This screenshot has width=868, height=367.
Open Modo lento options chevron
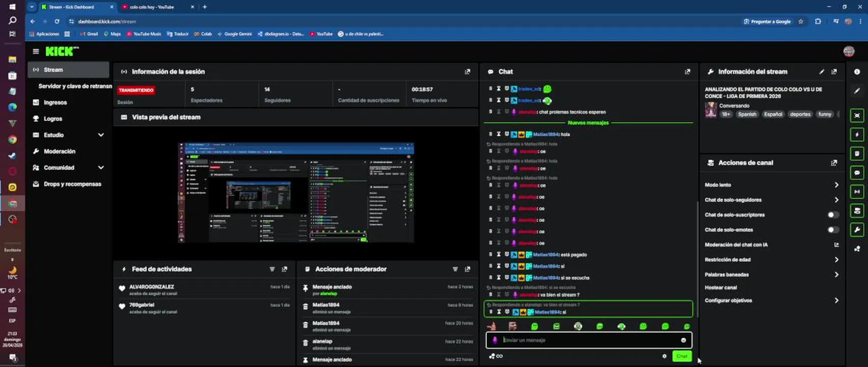click(x=836, y=185)
